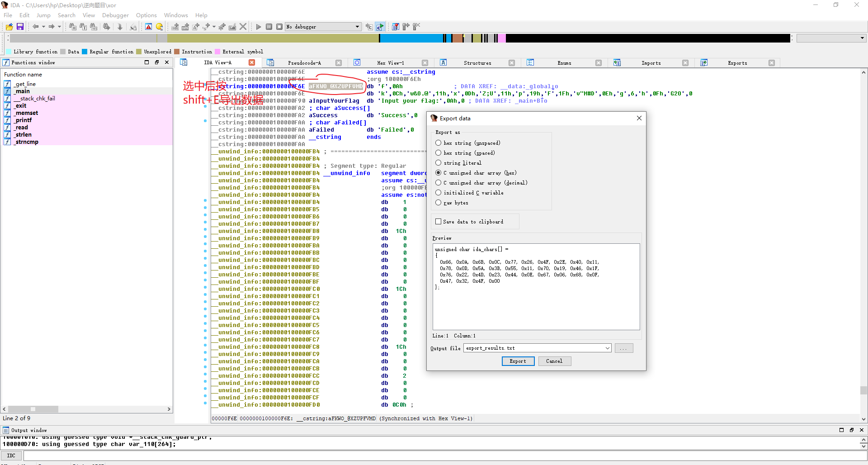Click the pause process icon
Viewport: 868px width, 465px height.
coord(269,27)
